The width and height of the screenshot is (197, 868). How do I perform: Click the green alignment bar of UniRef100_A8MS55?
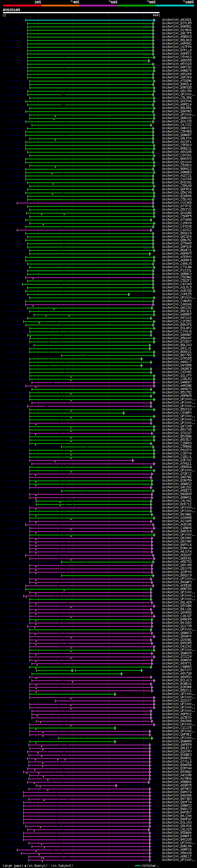pos(89,61)
